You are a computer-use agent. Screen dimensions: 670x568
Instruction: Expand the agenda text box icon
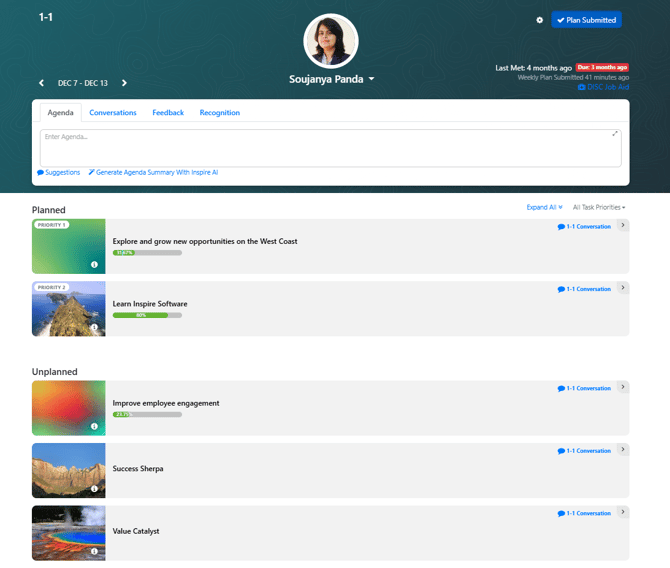coord(615,134)
